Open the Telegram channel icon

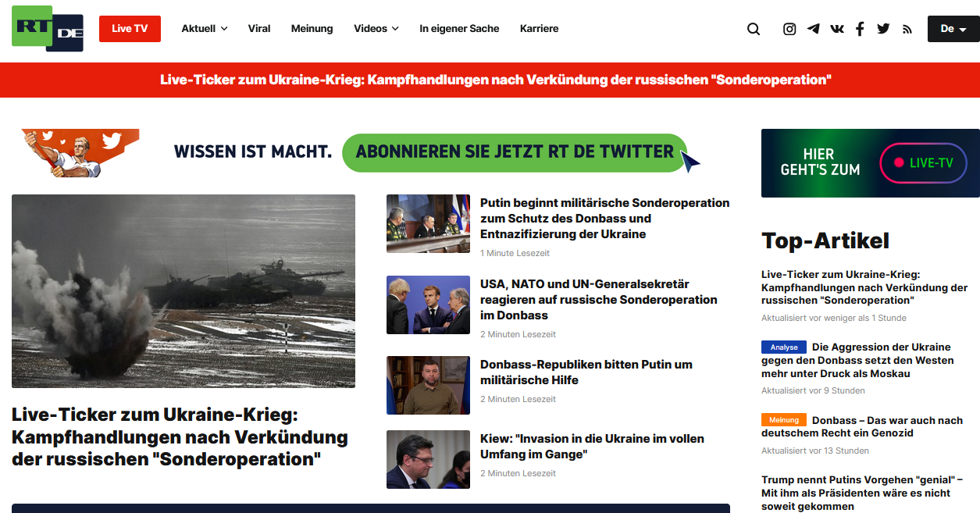click(x=813, y=29)
